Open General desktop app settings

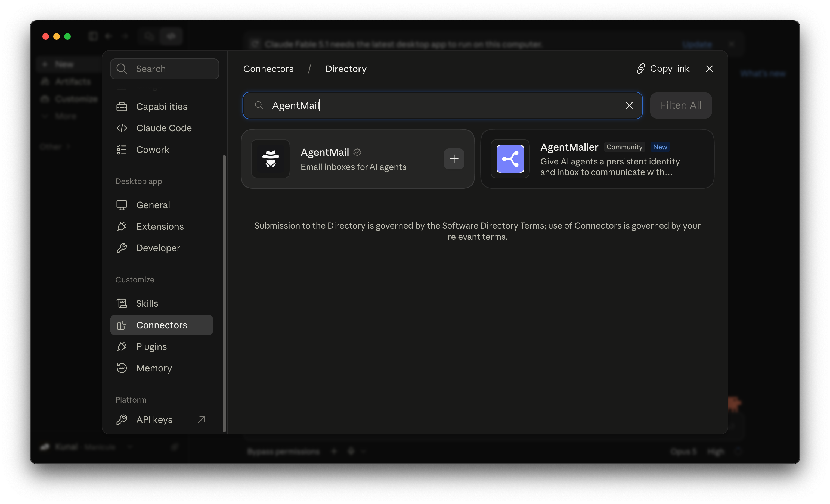[x=162, y=205]
